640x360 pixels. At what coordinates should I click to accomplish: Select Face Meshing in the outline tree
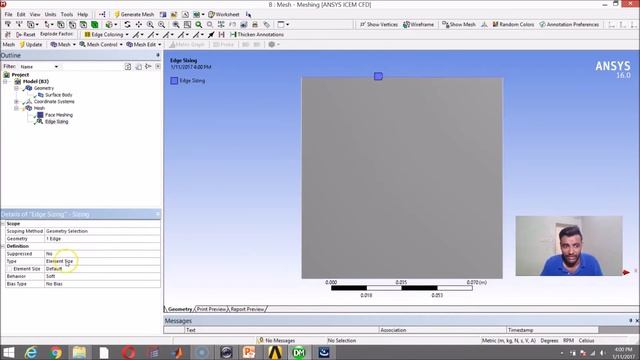[x=59, y=115]
